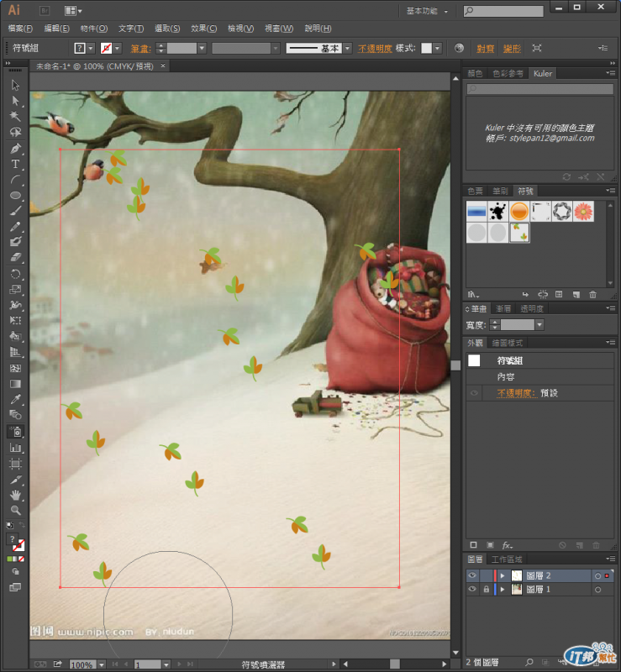This screenshot has height=672, width=621.
Task: Open the 寬度 stroke width dropdown
Action: [x=539, y=325]
